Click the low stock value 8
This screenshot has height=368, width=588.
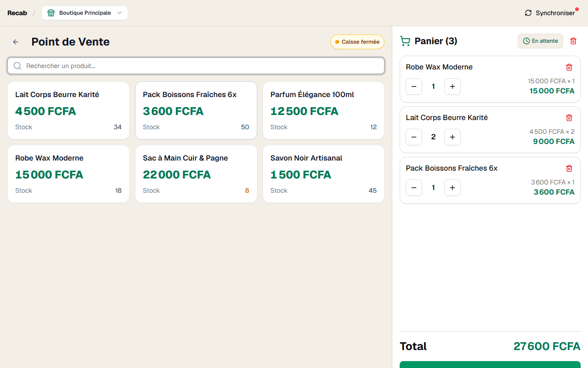point(247,190)
